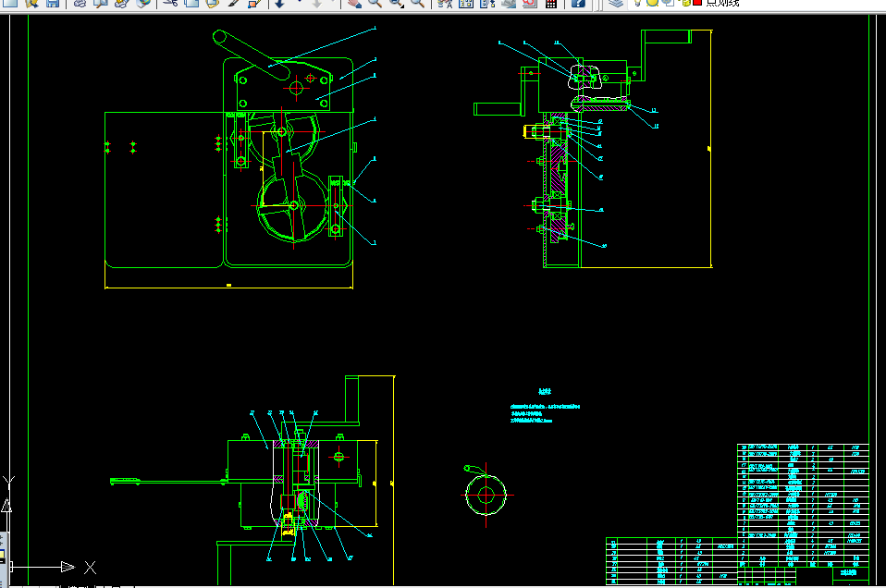Click the parts list table in title block

803,506
